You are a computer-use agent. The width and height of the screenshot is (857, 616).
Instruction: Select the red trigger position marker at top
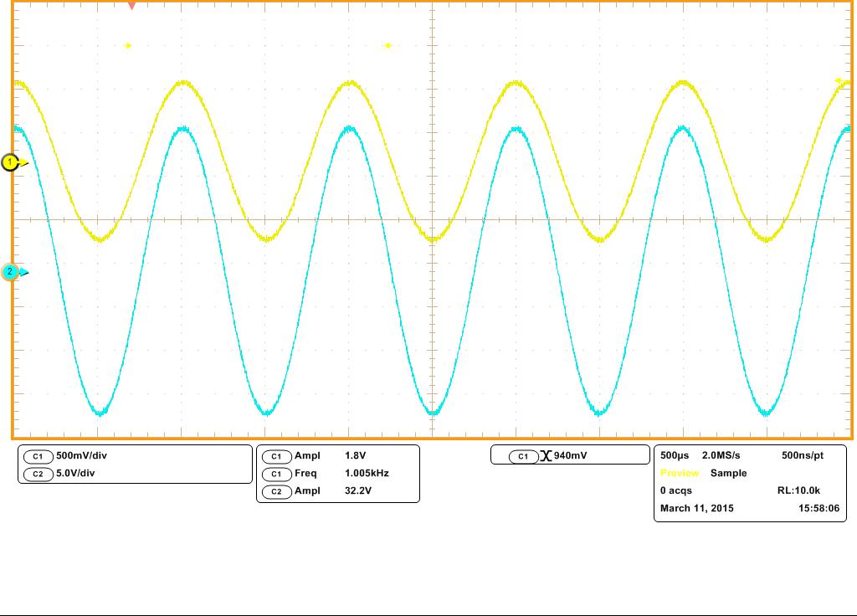[131, 6]
